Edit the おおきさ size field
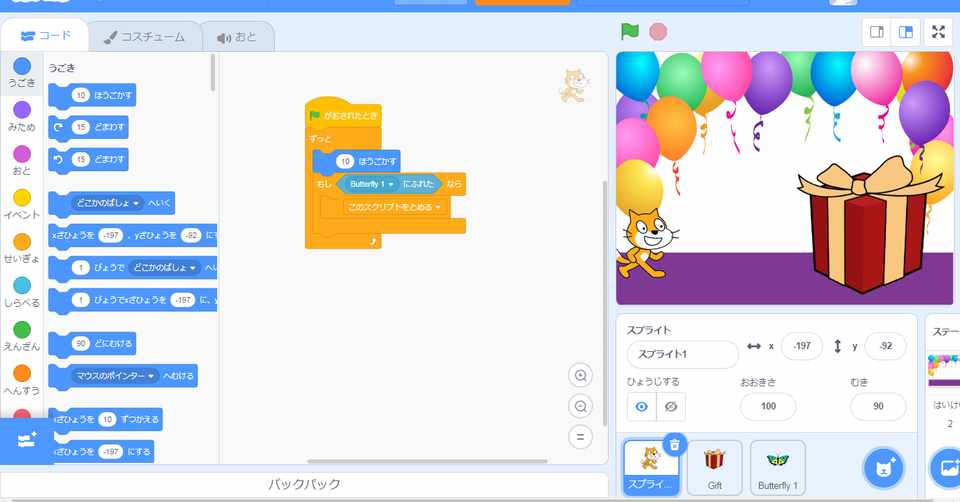The image size is (960, 502). pyautogui.click(x=768, y=406)
